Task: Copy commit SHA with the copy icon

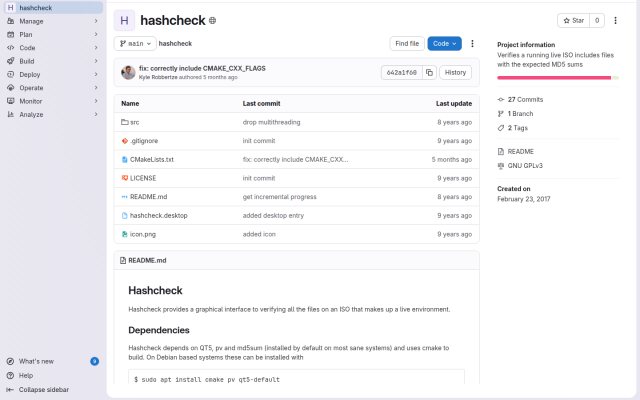Action: click(429, 73)
